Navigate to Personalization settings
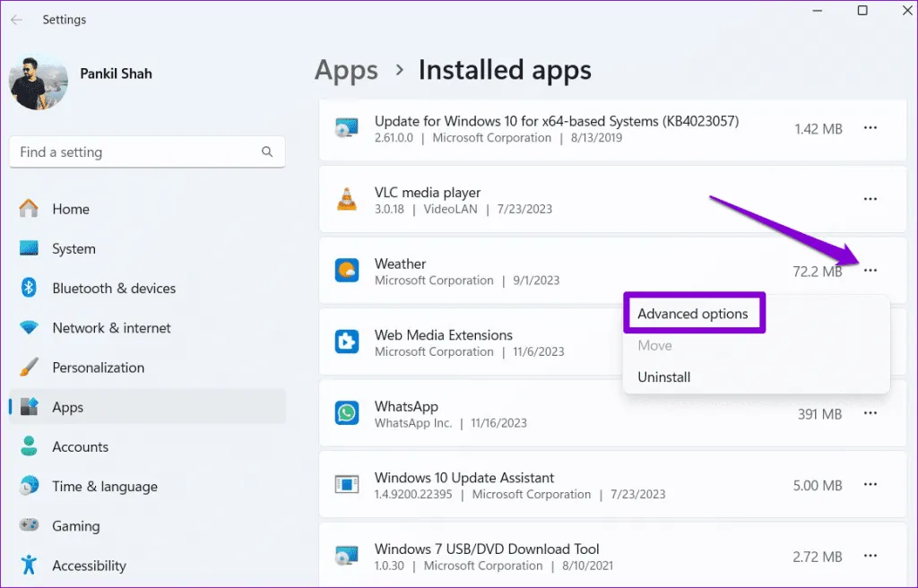Image resolution: width=918 pixels, height=588 pixels. point(98,367)
